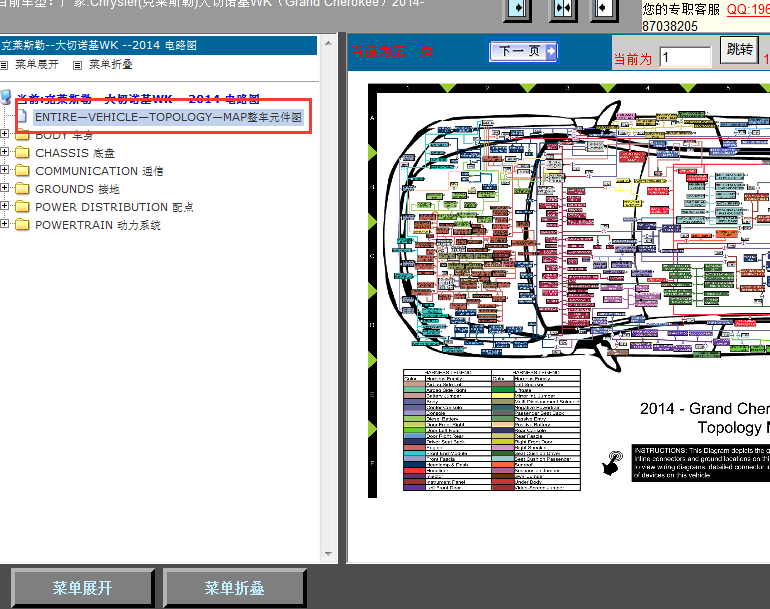Select CHASSIS 底盘 folder label
Image resolution: width=770 pixels, height=609 pixels.
pyautogui.click(x=75, y=153)
